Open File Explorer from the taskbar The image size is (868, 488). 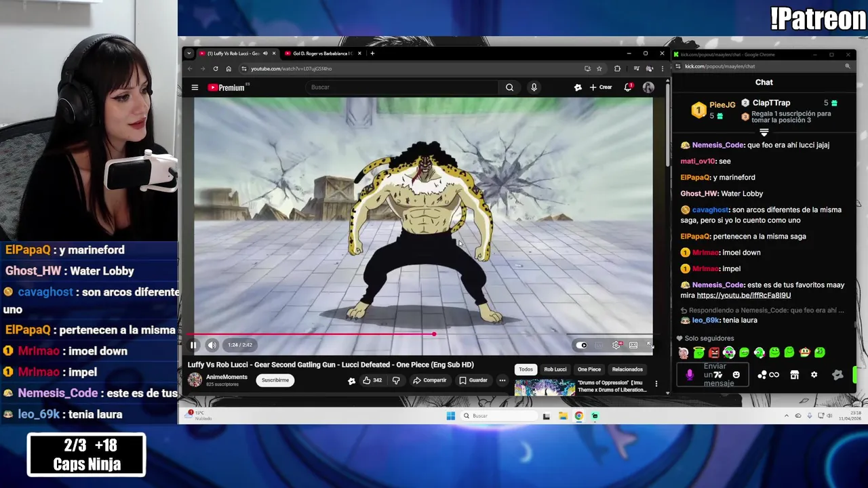click(563, 416)
